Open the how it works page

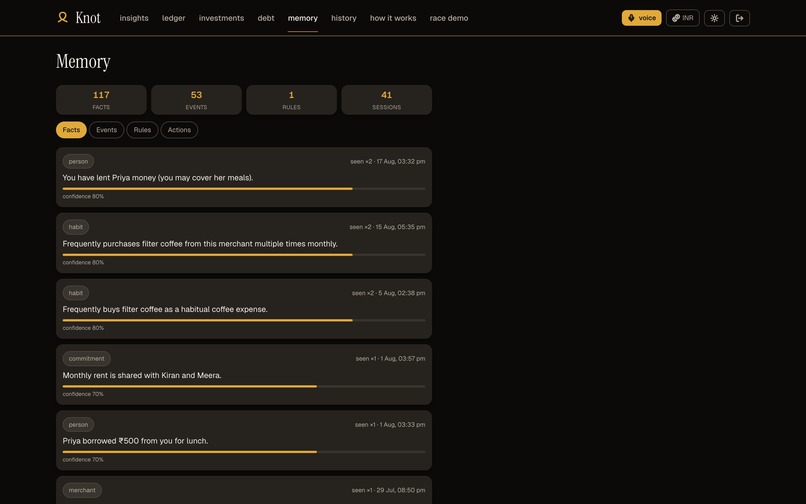click(393, 18)
